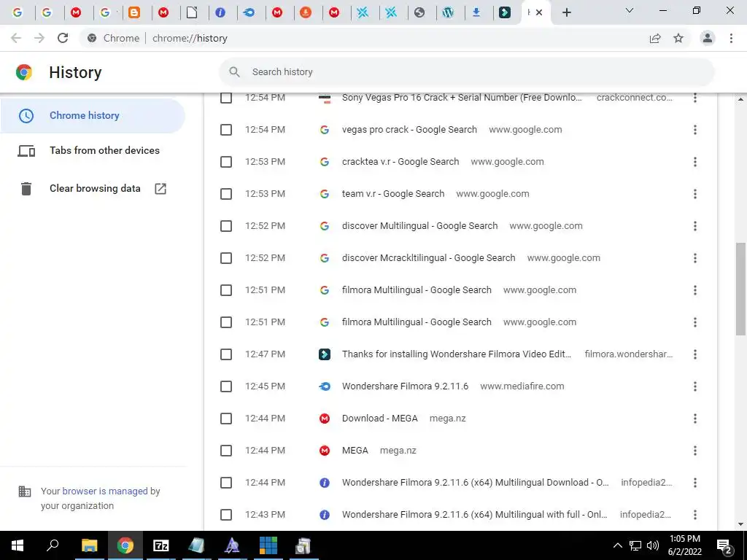The width and height of the screenshot is (747, 560).
Task: Open Tabs from other devices
Action: coord(93,150)
